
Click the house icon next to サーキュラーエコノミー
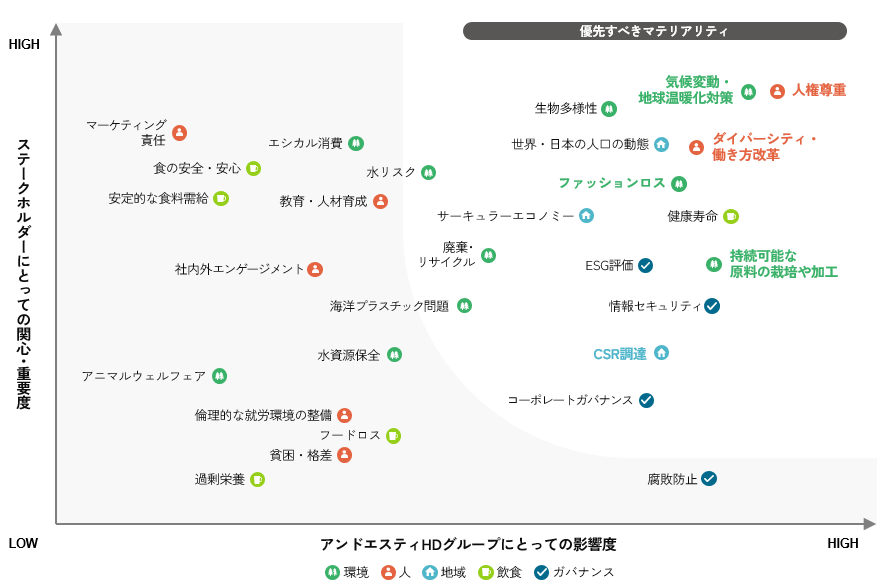tap(586, 215)
